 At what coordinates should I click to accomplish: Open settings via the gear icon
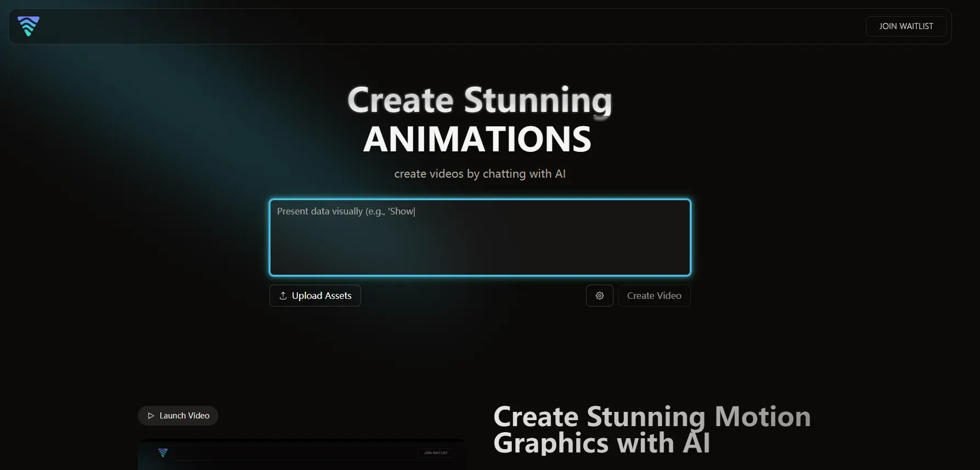[599, 296]
